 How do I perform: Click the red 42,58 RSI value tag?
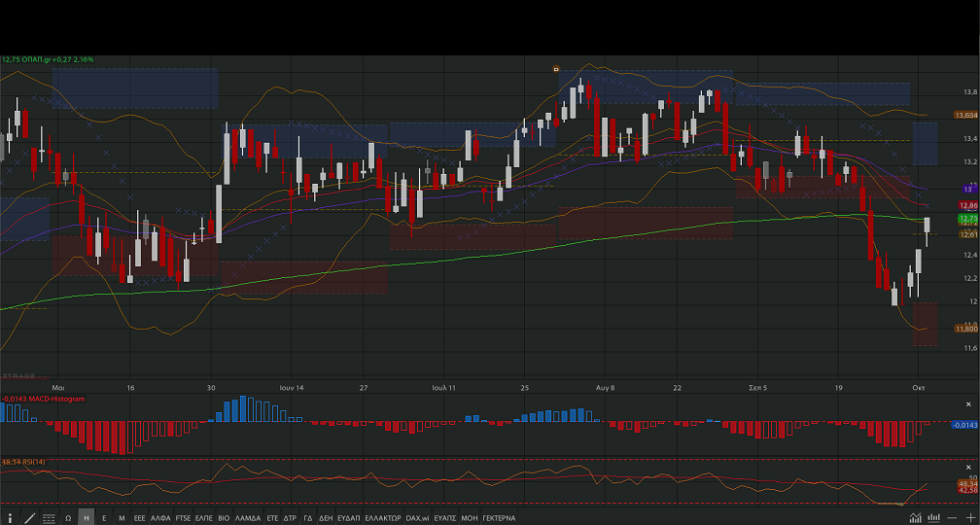click(967, 491)
